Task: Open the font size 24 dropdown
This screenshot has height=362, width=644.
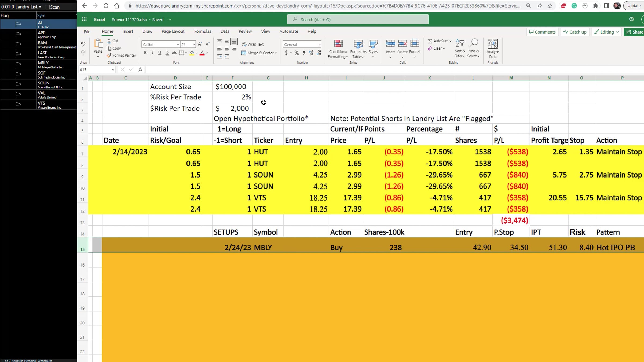Action: point(193,45)
